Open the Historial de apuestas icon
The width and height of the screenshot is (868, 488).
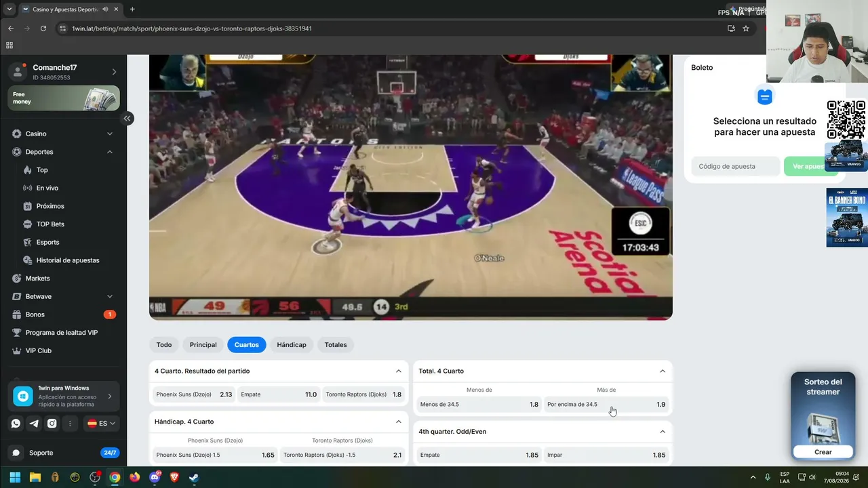tap(28, 260)
